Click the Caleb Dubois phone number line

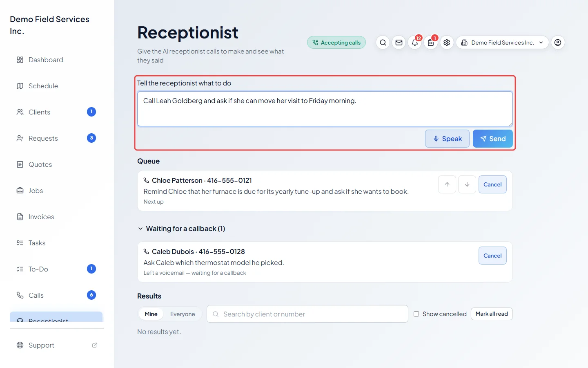(194, 251)
